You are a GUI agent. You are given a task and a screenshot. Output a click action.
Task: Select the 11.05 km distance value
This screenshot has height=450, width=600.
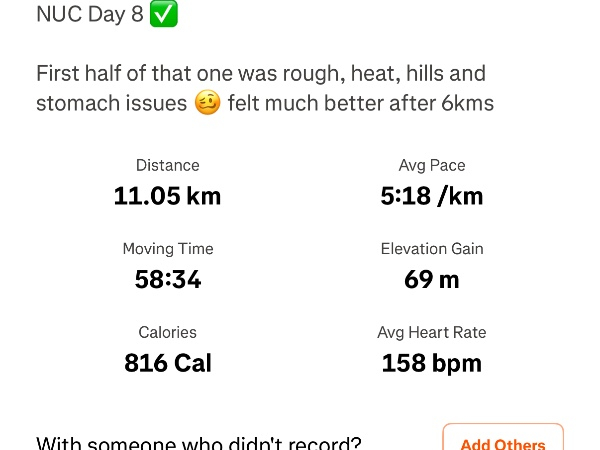[x=168, y=196]
